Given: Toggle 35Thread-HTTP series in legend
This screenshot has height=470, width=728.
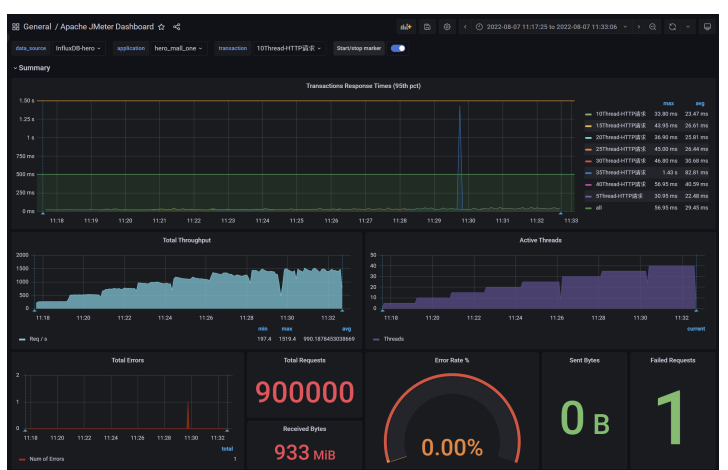Looking at the screenshot, I should (x=620, y=173).
